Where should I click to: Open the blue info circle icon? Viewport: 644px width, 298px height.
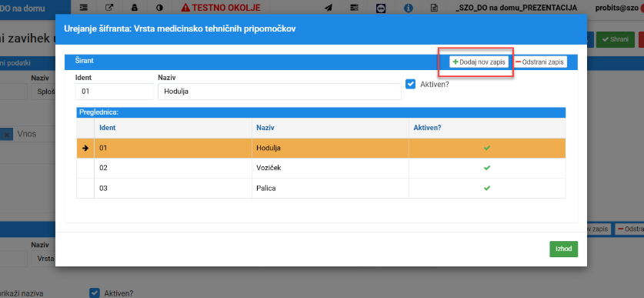(409, 8)
